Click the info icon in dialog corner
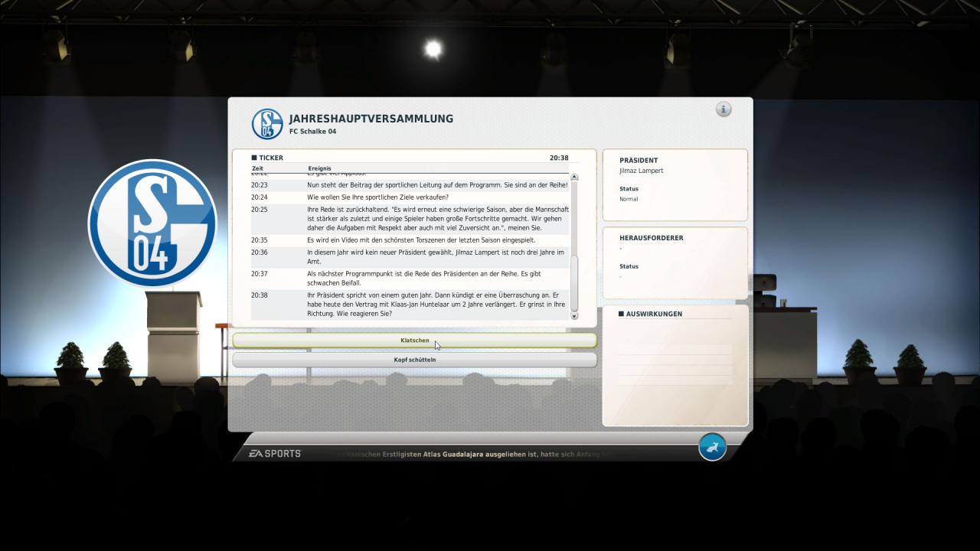 724,109
